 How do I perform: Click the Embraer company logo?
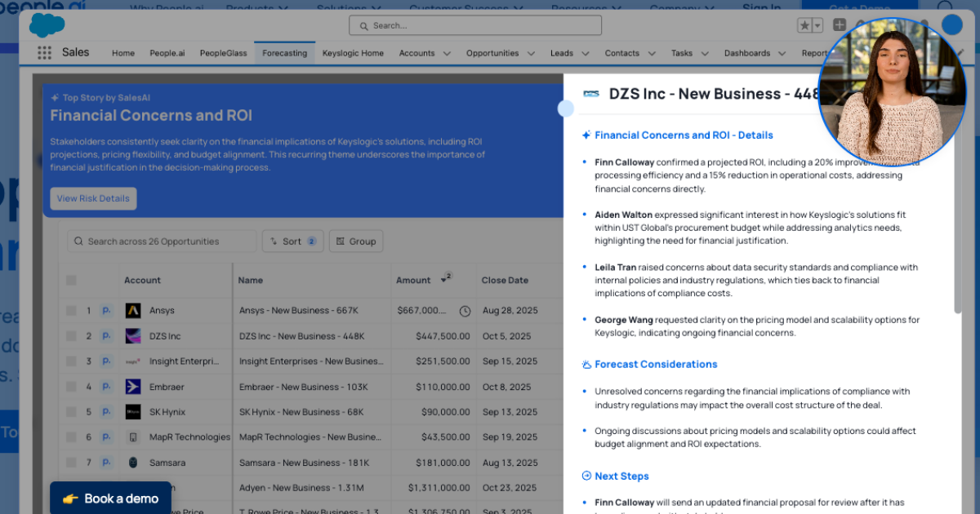pyautogui.click(x=133, y=387)
